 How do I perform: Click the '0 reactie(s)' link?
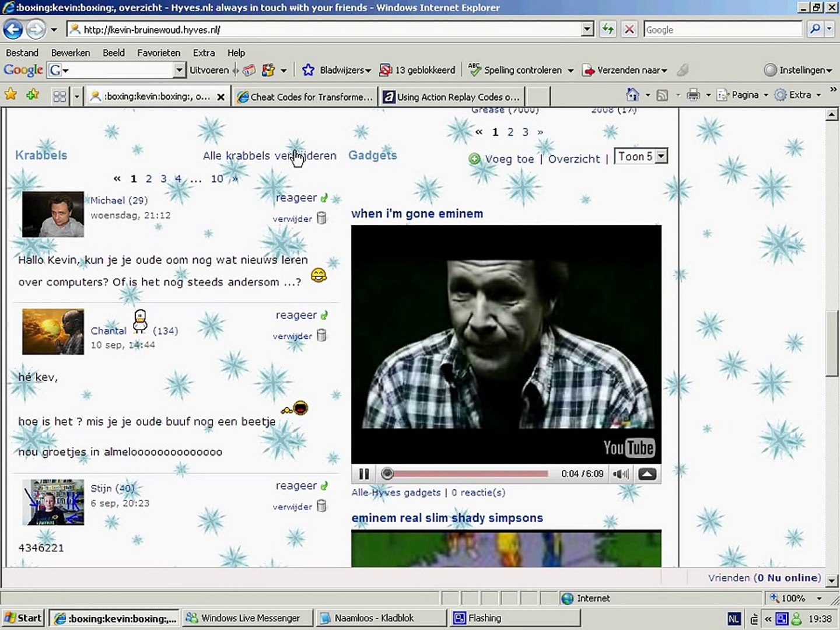click(478, 492)
